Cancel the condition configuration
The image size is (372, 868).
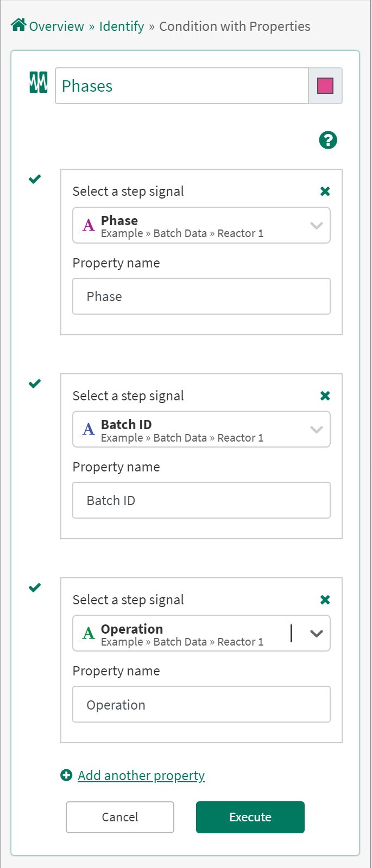coord(119,817)
